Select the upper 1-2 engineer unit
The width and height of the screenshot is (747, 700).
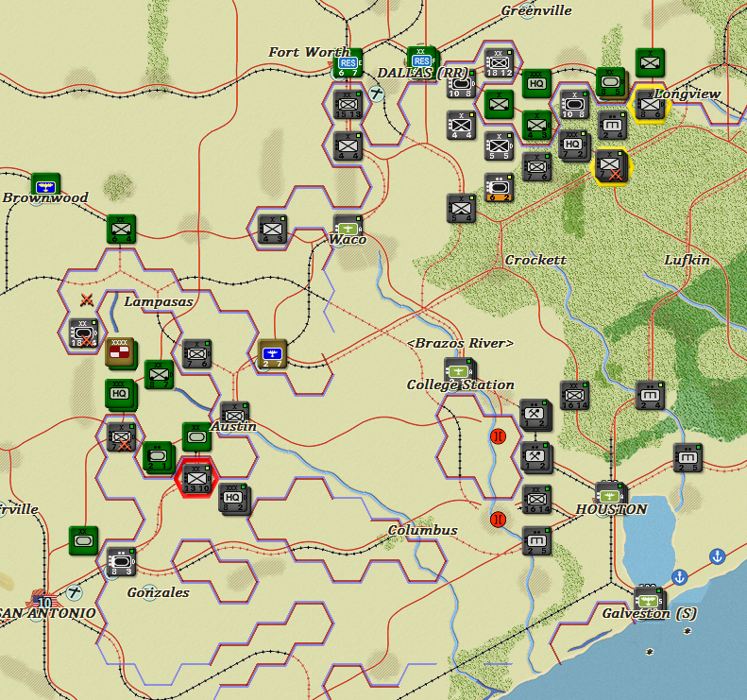tap(535, 415)
